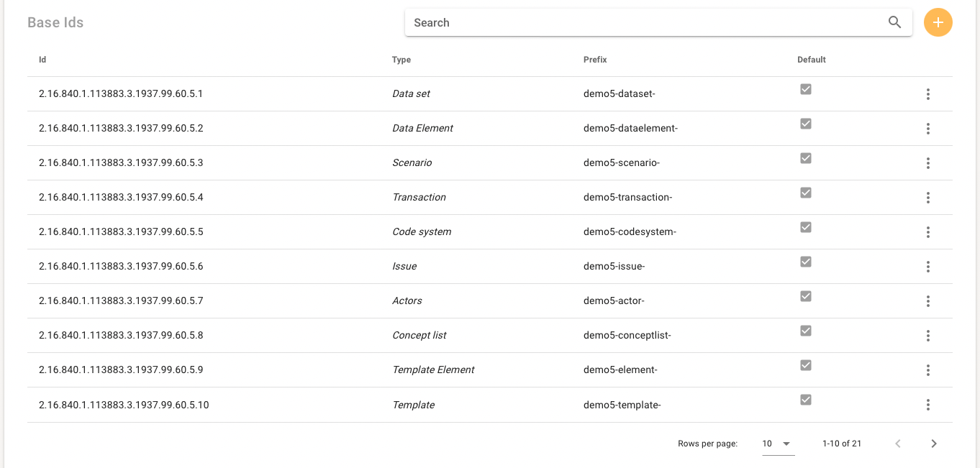This screenshot has width=980, height=468.
Task: Open more options for Template row
Action: click(928, 405)
